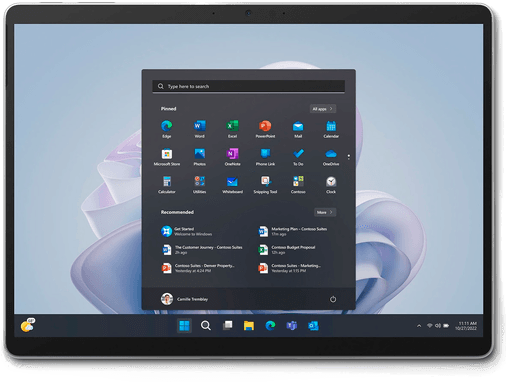
Task: Open the Snipping Tool
Action: tap(265, 185)
